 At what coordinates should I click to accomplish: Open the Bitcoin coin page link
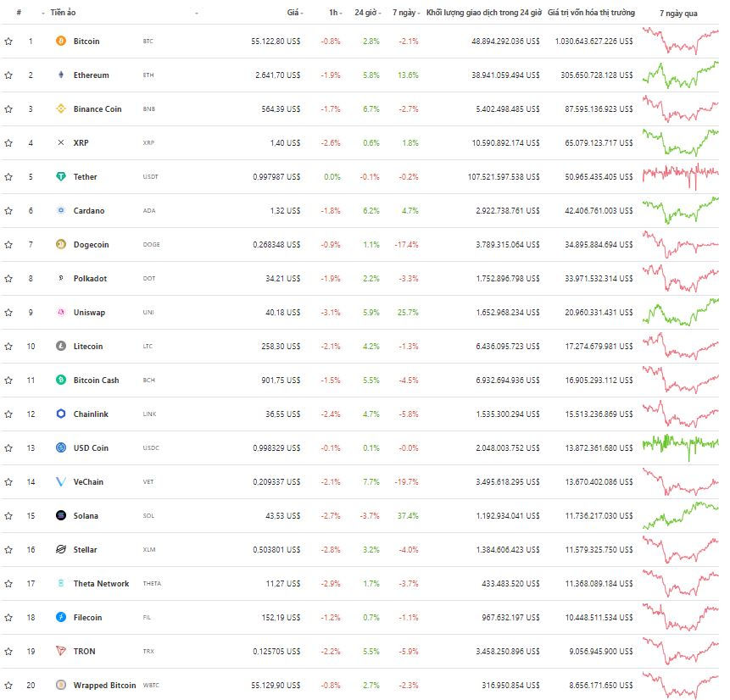point(86,41)
